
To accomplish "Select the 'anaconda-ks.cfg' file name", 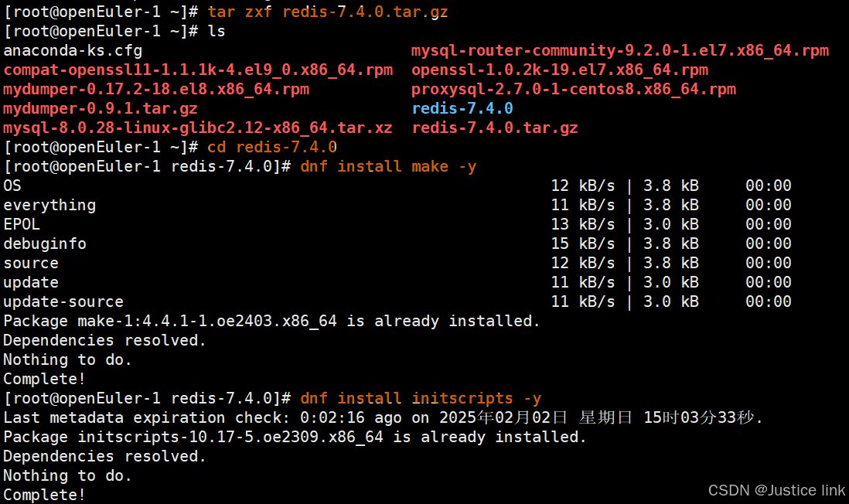I will click(x=73, y=51).
